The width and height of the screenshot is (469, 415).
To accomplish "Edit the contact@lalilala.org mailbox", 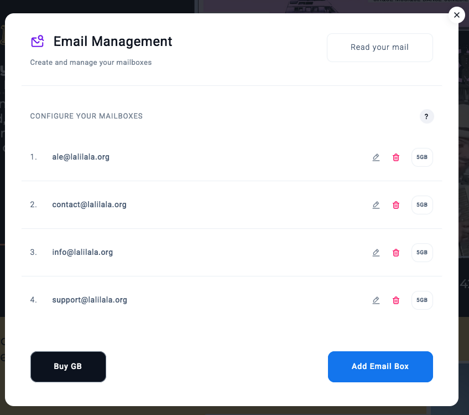I will [x=376, y=205].
